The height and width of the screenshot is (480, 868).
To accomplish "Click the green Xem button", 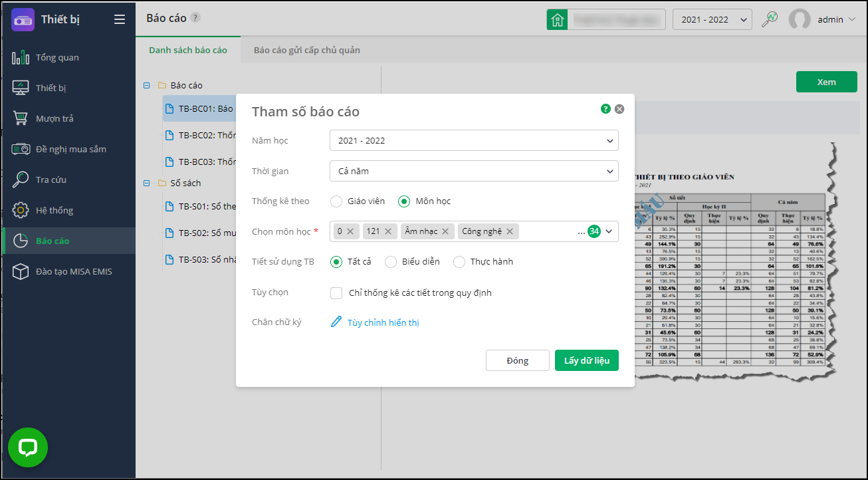I will pyautogui.click(x=826, y=82).
